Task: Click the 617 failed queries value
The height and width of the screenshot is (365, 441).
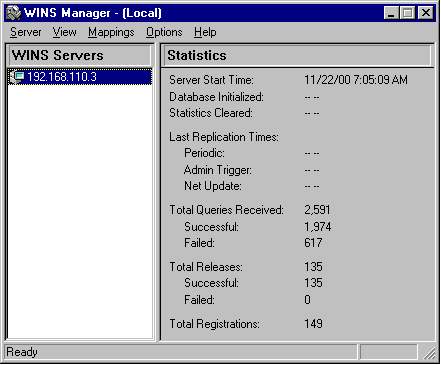Action: tap(313, 243)
